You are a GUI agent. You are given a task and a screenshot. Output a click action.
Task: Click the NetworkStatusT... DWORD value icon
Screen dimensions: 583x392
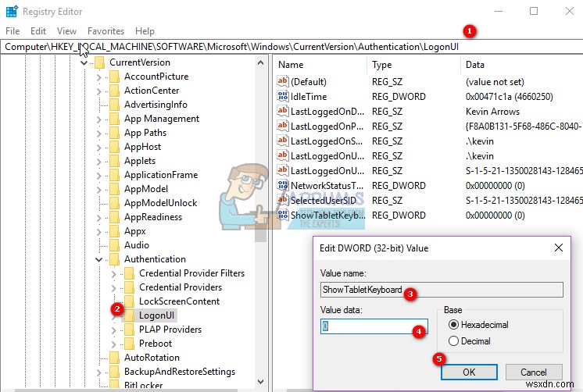click(x=283, y=185)
